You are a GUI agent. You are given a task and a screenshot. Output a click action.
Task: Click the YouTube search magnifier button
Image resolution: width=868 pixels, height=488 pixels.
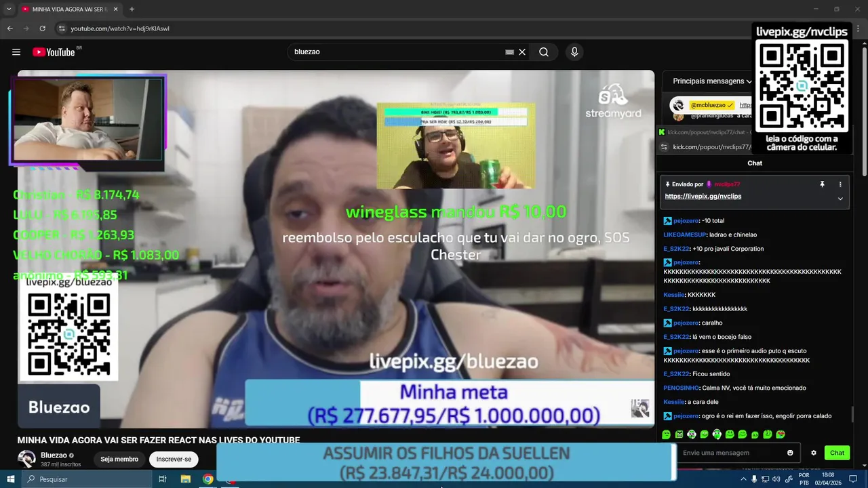544,52
